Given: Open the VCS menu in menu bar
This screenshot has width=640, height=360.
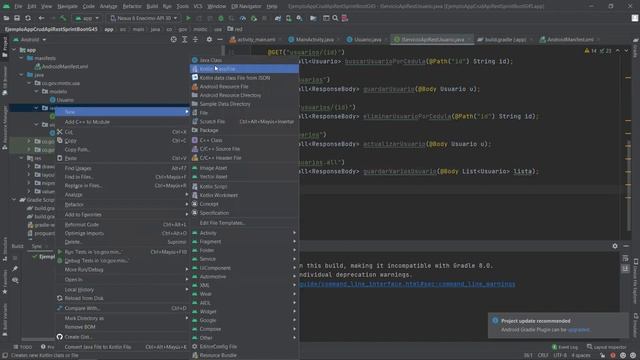Looking at the screenshot, I should point(198,6).
